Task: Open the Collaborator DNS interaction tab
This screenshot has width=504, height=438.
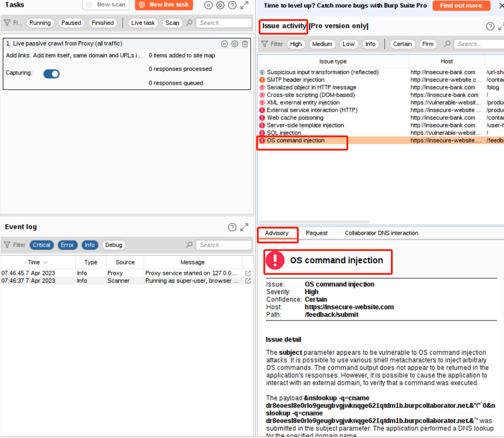Action: click(x=381, y=233)
